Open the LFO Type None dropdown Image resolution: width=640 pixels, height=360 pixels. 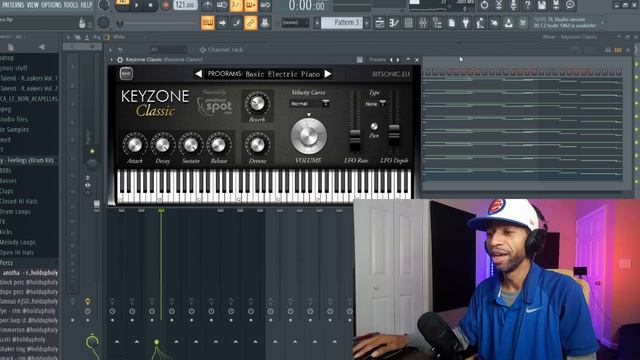pos(375,104)
